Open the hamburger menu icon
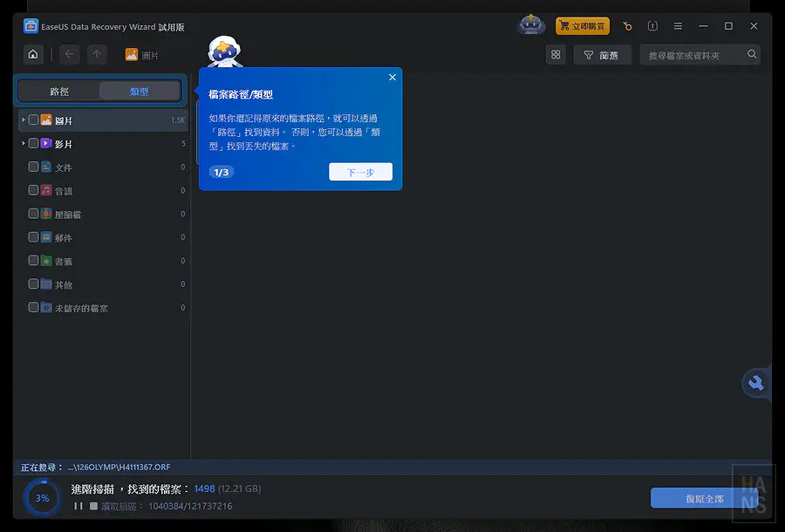The width and height of the screenshot is (785, 532). pos(678,26)
